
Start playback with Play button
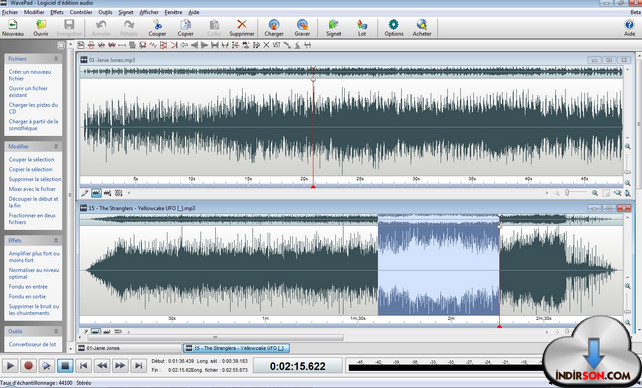[x=10, y=365]
